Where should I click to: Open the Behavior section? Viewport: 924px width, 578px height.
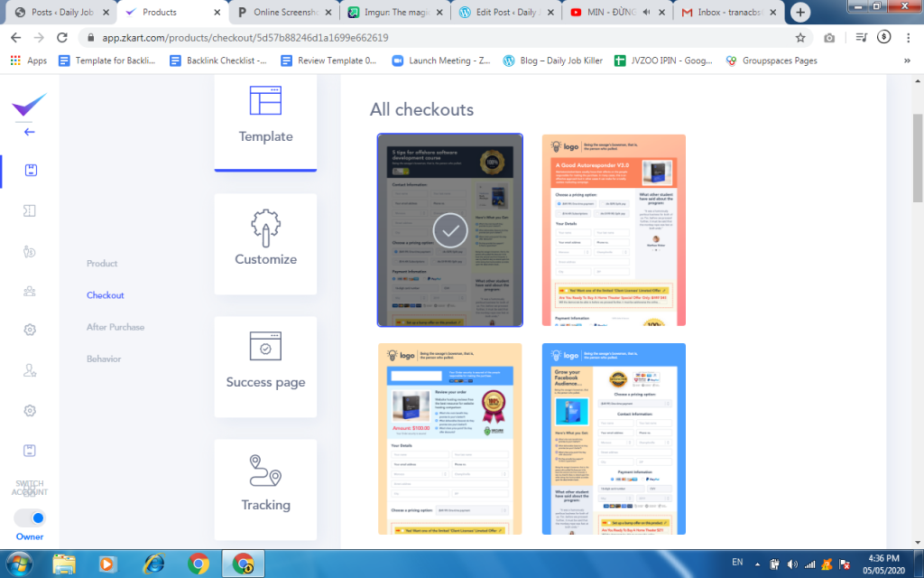[x=104, y=359]
